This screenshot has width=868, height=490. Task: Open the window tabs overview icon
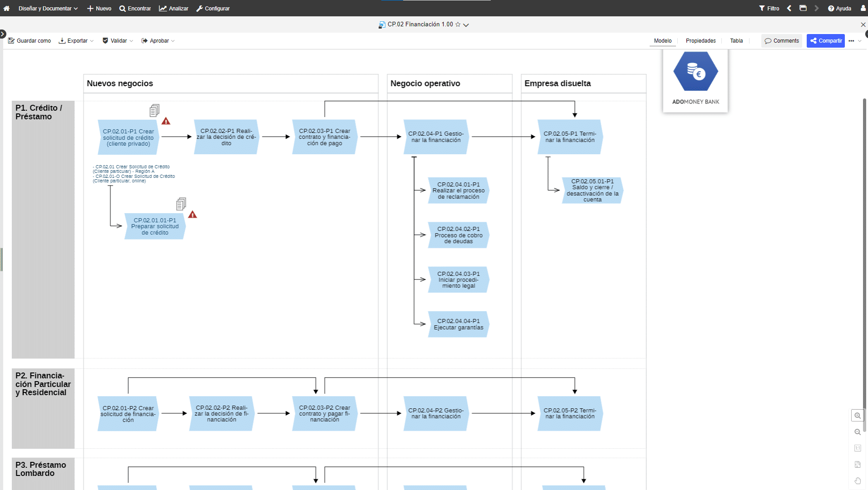point(803,8)
